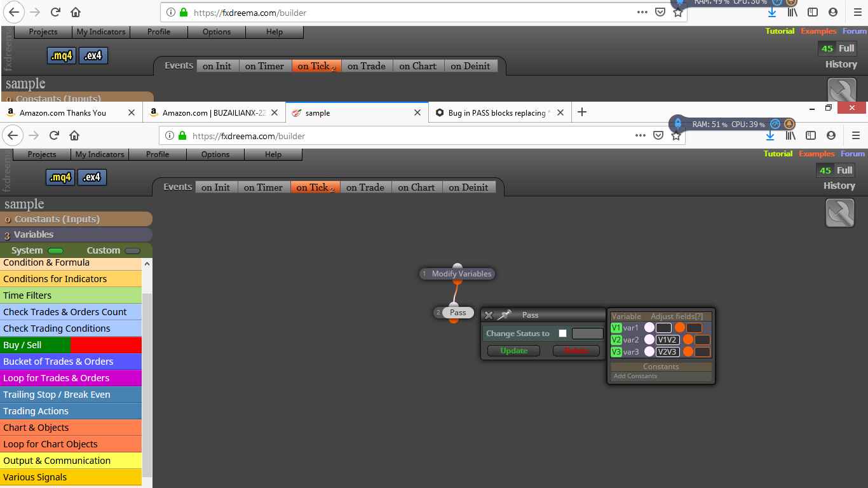Screen dimensions: 868x488
Task: Open a new browser tab
Action: (582, 112)
